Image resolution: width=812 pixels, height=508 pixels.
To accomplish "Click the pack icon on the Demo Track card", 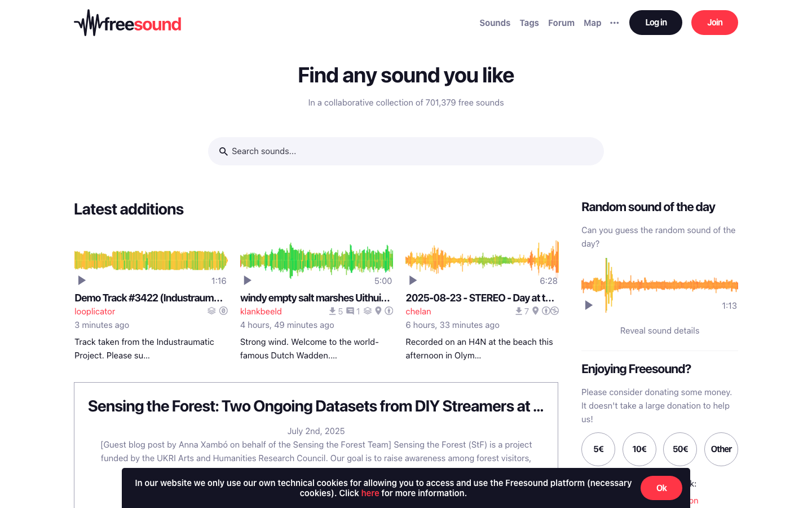I will point(211,311).
